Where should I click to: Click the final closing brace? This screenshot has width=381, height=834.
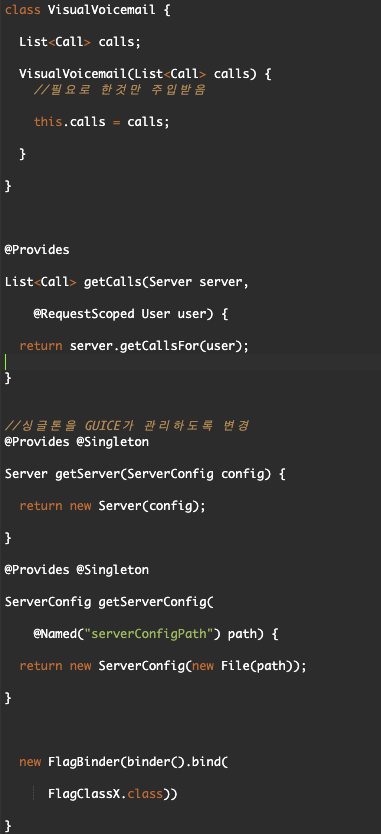[x=7, y=826]
